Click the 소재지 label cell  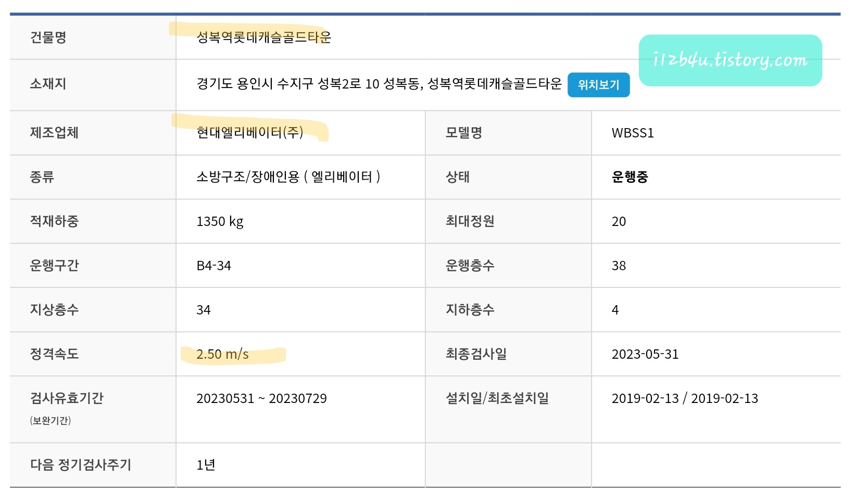[x=93, y=85]
